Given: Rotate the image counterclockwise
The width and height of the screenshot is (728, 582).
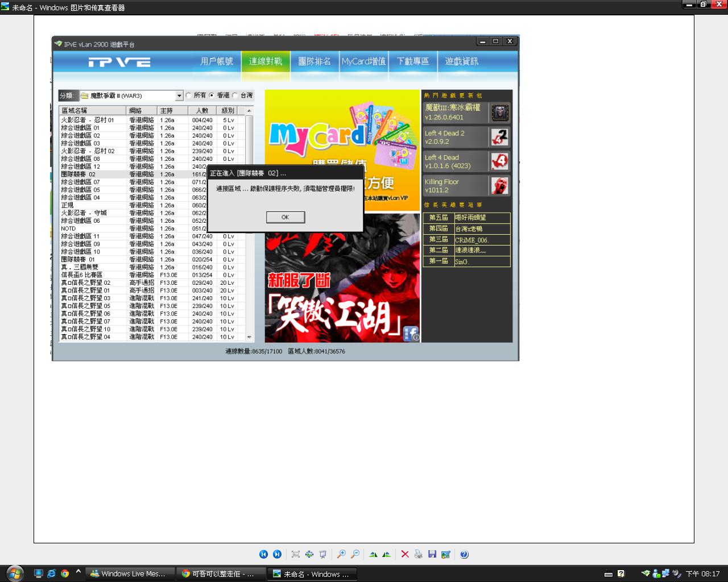Looking at the screenshot, I should (x=387, y=554).
